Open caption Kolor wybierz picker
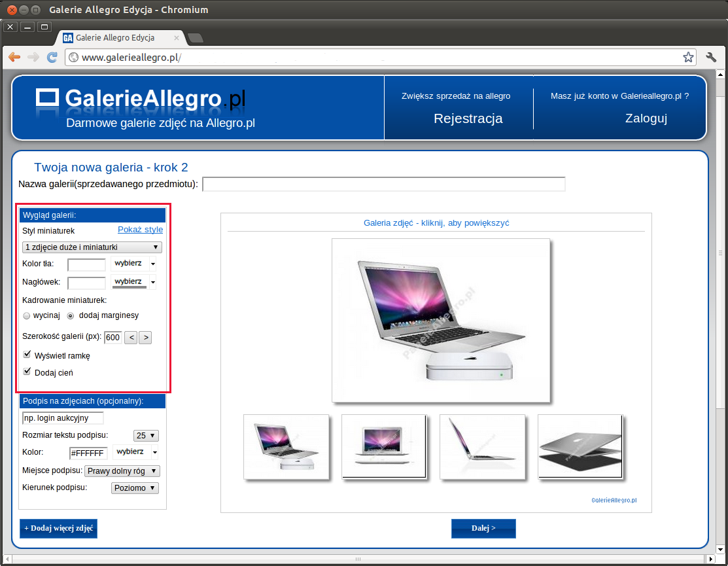 (x=135, y=451)
